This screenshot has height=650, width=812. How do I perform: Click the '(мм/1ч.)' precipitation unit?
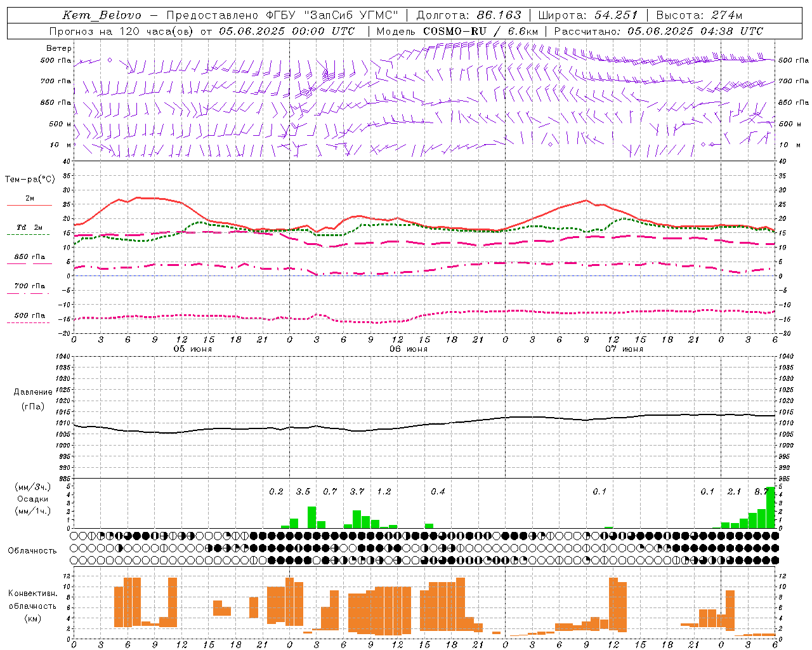pyautogui.click(x=33, y=511)
